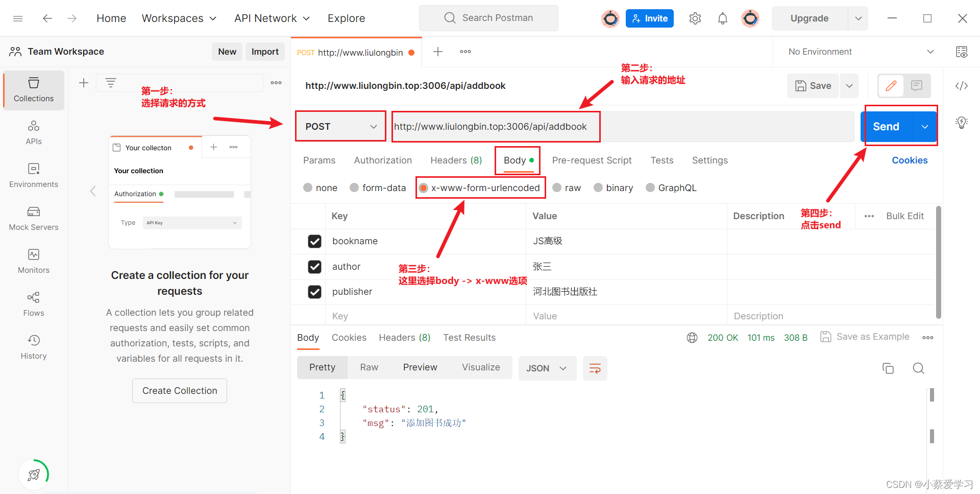This screenshot has width=980, height=494.
Task: Open the hamburger menu icon
Action: point(18,18)
